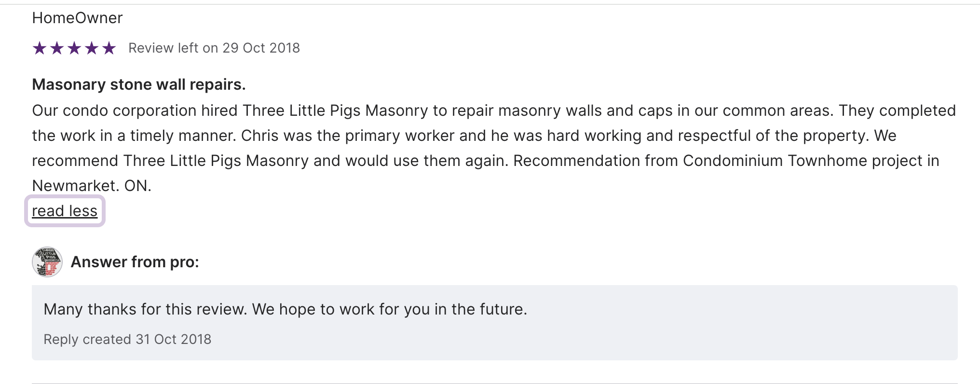Click the Reply created 31 Oct 2018 date

tap(127, 339)
